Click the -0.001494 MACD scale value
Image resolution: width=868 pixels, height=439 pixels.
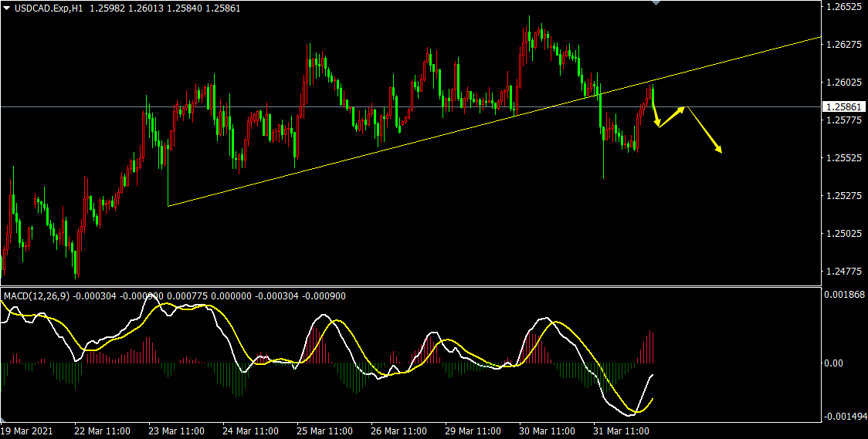[x=844, y=417]
